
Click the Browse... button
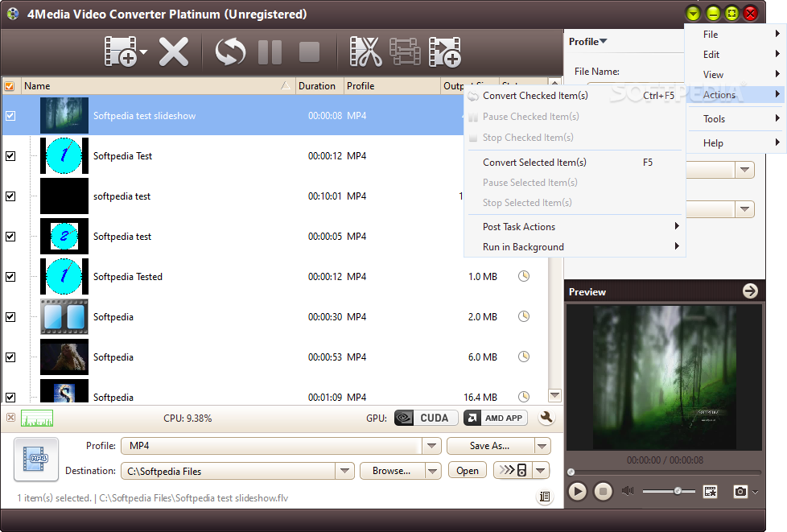[x=392, y=471]
